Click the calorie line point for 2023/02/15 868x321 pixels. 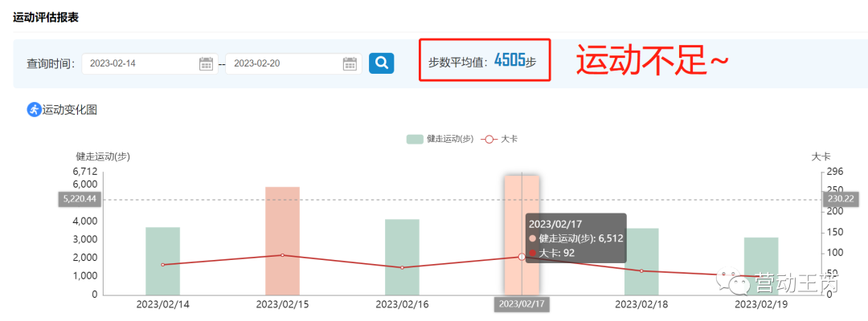(x=282, y=255)
